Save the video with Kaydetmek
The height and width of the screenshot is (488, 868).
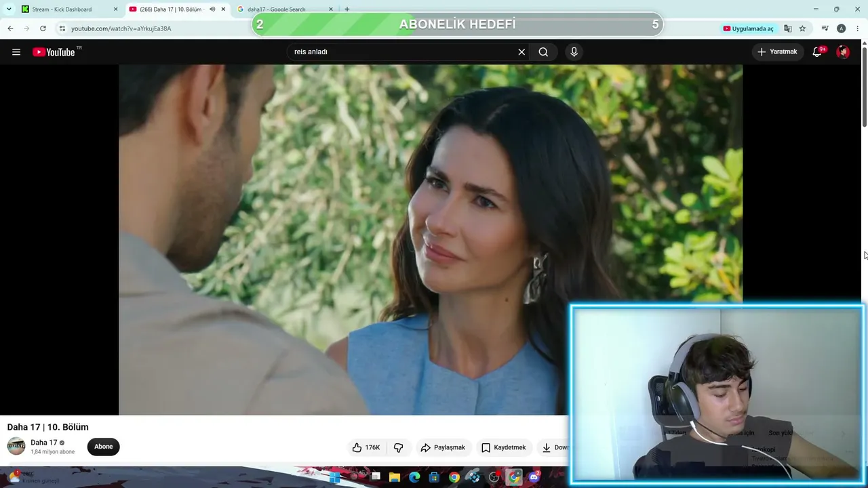click(504, 447)
